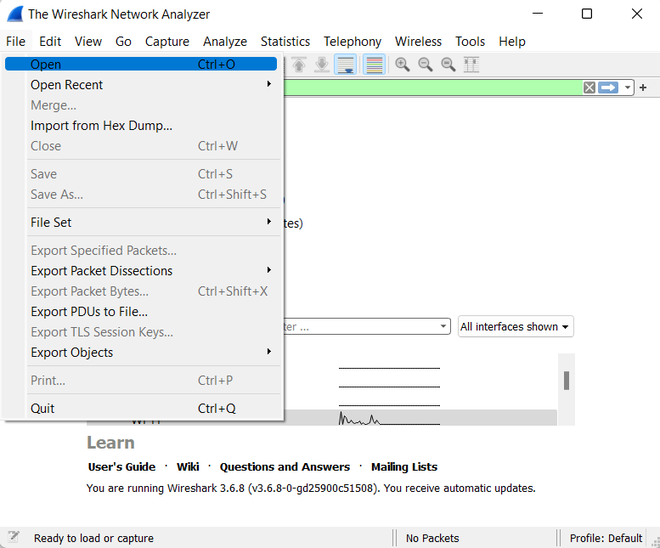Apply display filter with the arrow button

[x=608, y=88]
